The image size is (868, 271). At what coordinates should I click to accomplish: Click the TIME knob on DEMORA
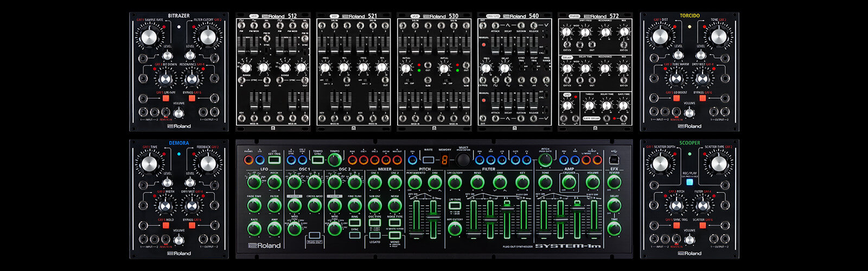(x=149, y=164)
